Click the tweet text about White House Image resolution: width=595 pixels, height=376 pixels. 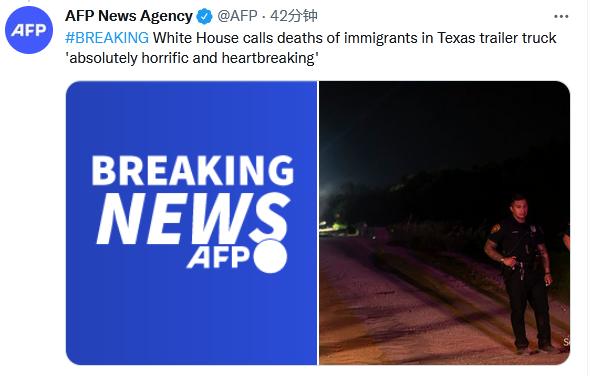(x=311, y=48)
